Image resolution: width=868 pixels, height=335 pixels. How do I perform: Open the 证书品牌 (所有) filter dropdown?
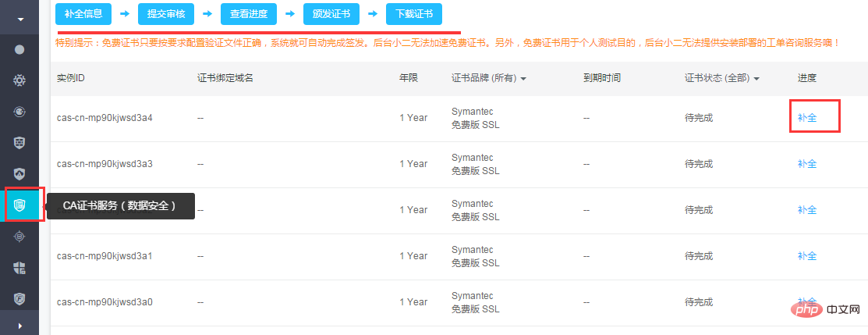click(x=489, y=78)
